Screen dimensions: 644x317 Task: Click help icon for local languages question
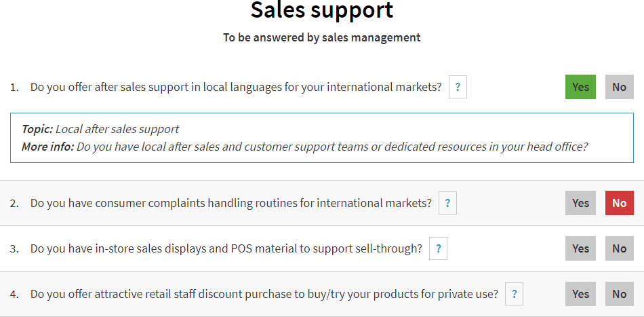[458, 87]
